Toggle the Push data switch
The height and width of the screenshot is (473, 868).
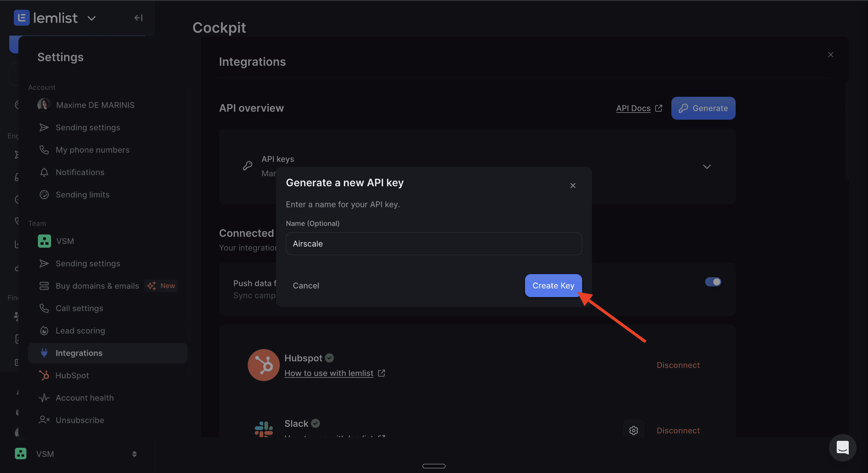pos(713,282)
